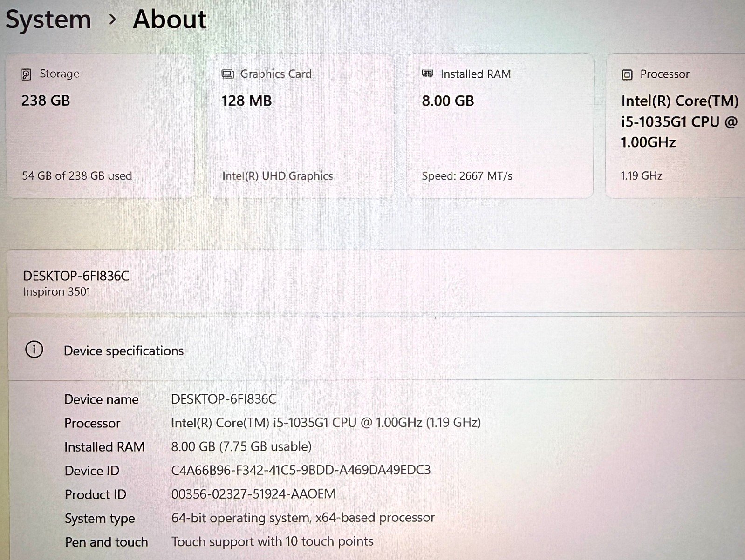Click DESKTOP-6FI836C name in the PC banner
This screenshot has height=560, width=745.
(76, 276)
